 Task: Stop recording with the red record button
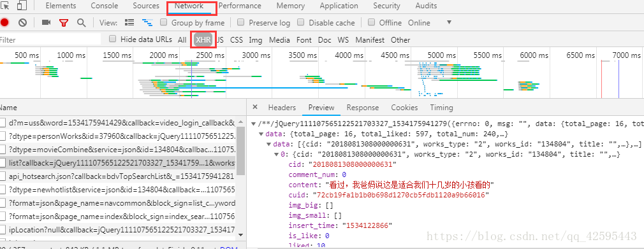point(4,23)
